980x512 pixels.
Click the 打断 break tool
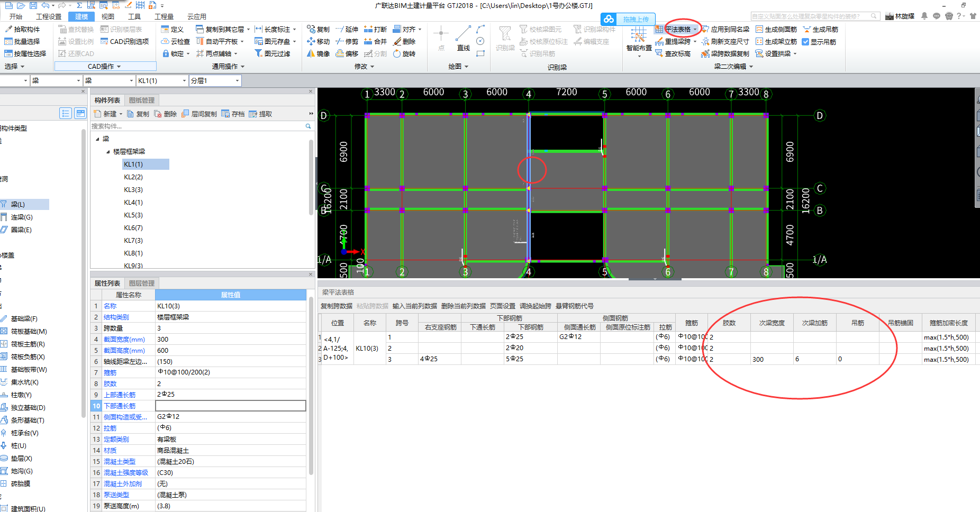(376, 29)
